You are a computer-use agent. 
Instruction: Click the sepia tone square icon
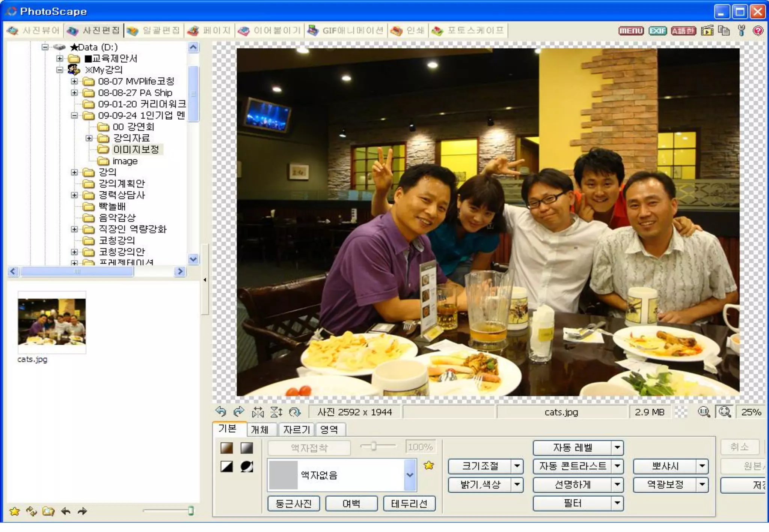[x=227, y=448]
